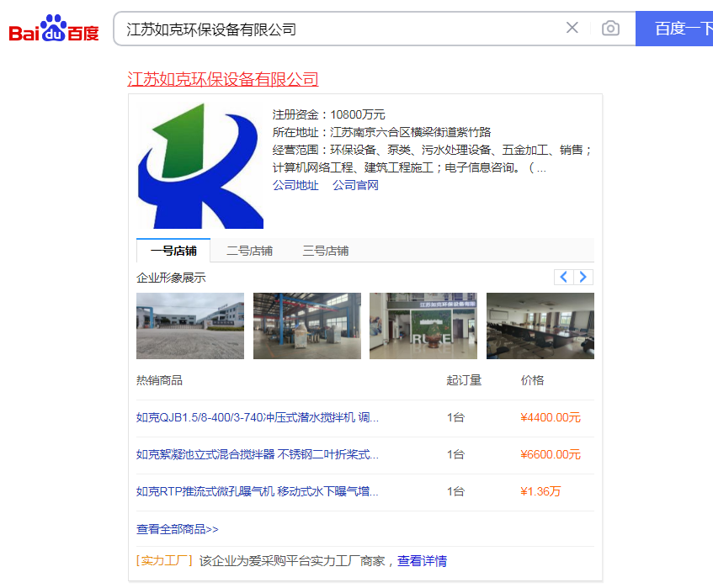Viewport: 713px width, 588px height.
Task: Open the 公司地址 link
Action: 295,185
